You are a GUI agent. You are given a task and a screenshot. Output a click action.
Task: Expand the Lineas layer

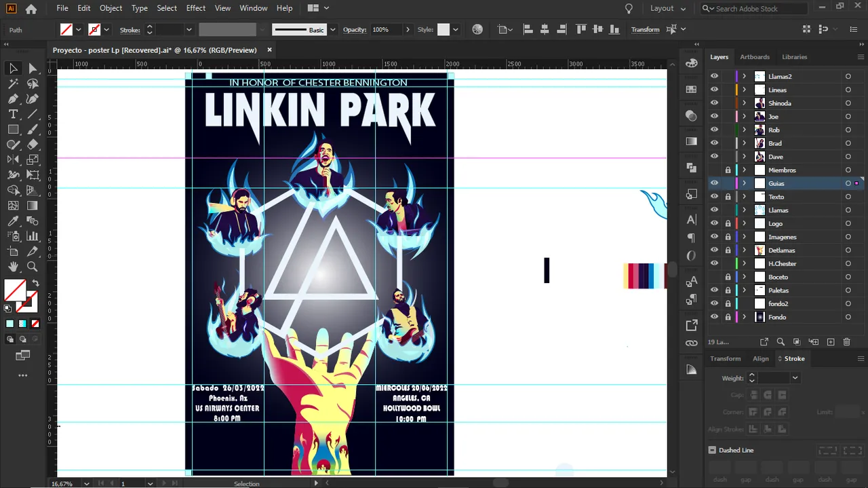[x=744, y=90]
